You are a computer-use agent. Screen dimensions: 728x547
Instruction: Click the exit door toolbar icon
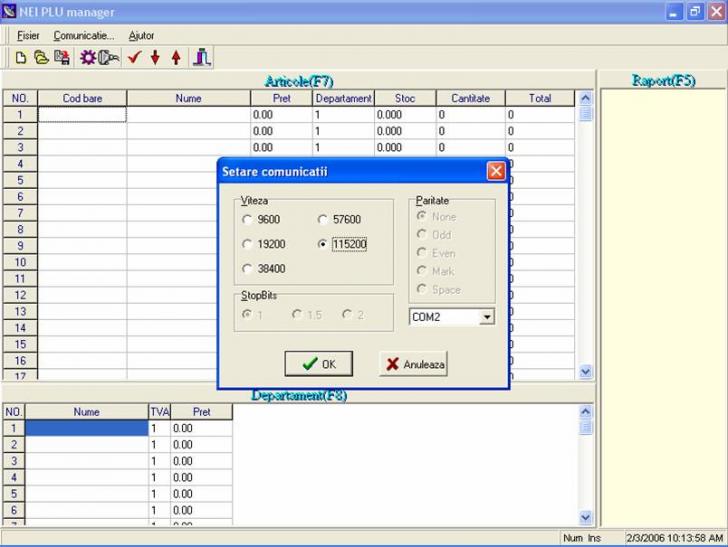click(201, 58)
